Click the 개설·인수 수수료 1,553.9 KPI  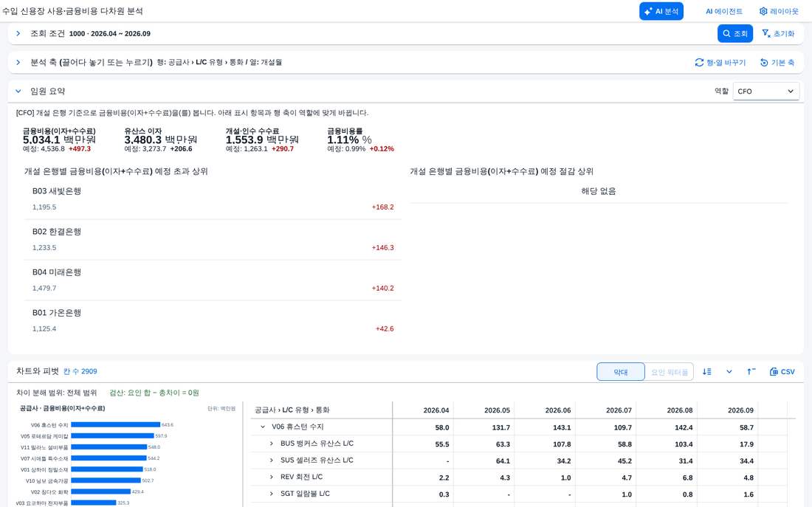[262, 139]
